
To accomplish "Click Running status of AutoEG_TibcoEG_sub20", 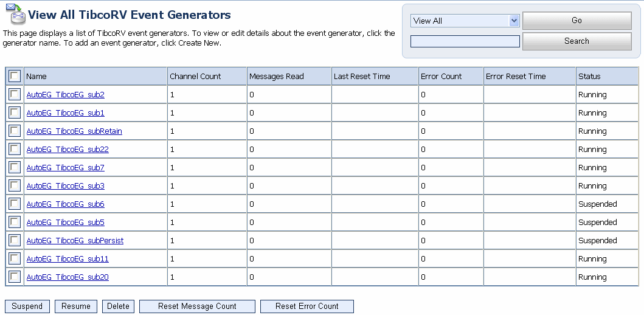I will (x=592, y=277).
